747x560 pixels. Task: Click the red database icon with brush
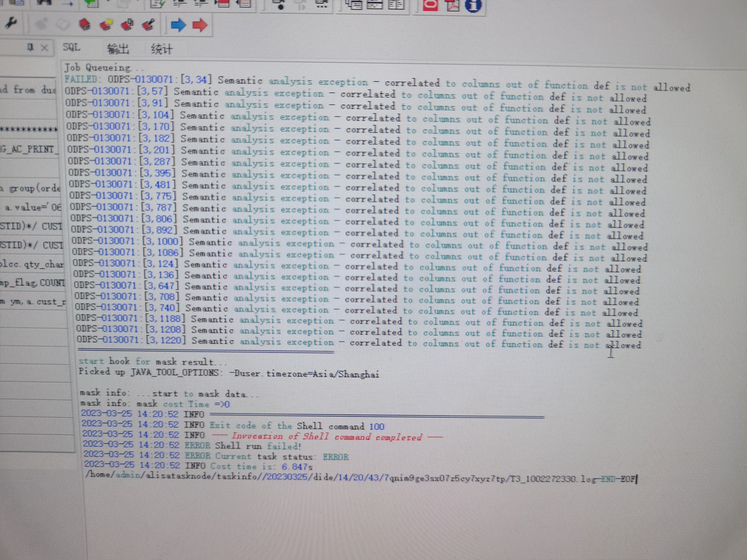pos(148,24)
